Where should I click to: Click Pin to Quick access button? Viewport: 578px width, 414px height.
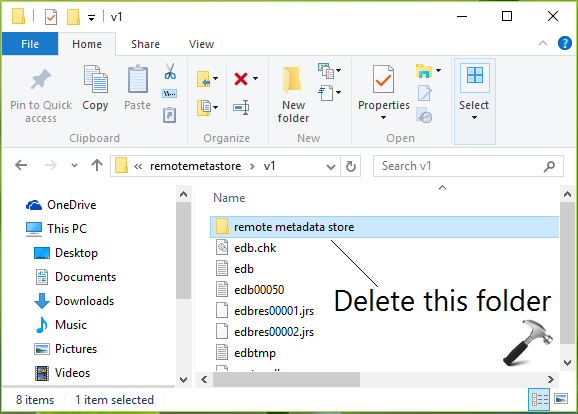[41, 95]
